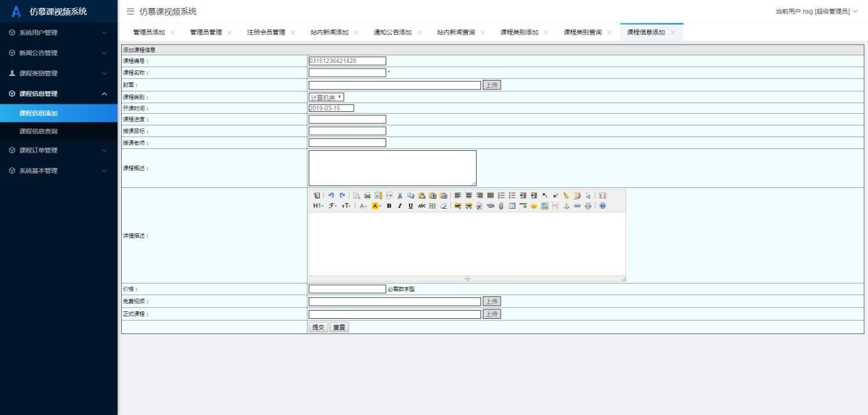Close the 课程类别添加 tab
This screenshot has width=868, height=415.
tap(546, 33)
